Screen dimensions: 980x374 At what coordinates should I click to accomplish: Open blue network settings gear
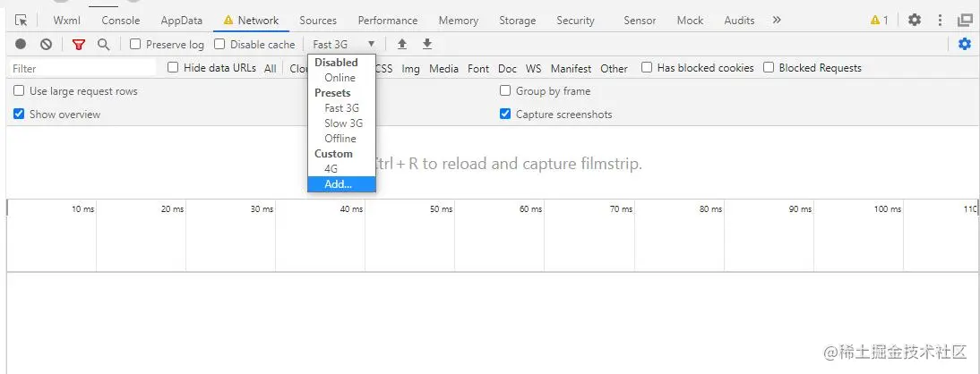point(965,44)
